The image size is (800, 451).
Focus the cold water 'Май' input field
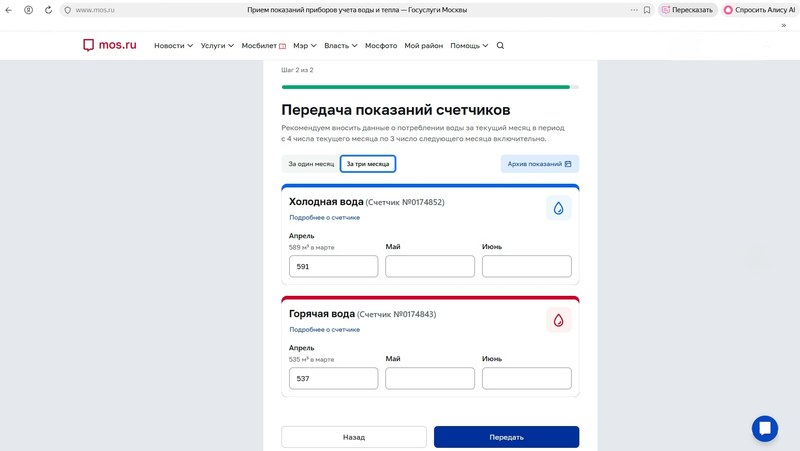pyautogui.click(x=430, y=267)
